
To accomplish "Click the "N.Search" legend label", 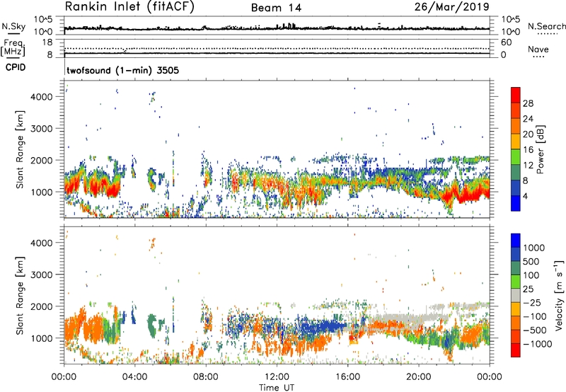I will click(546, 26).
